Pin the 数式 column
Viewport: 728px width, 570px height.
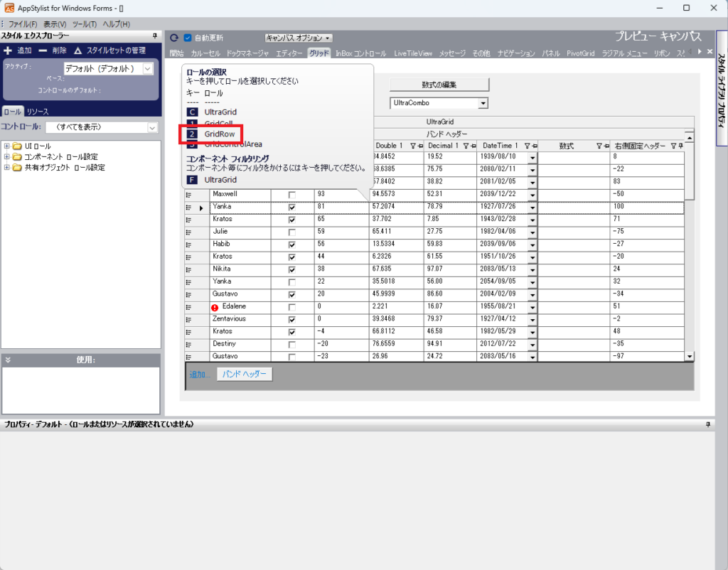click(x=606, y=146)
